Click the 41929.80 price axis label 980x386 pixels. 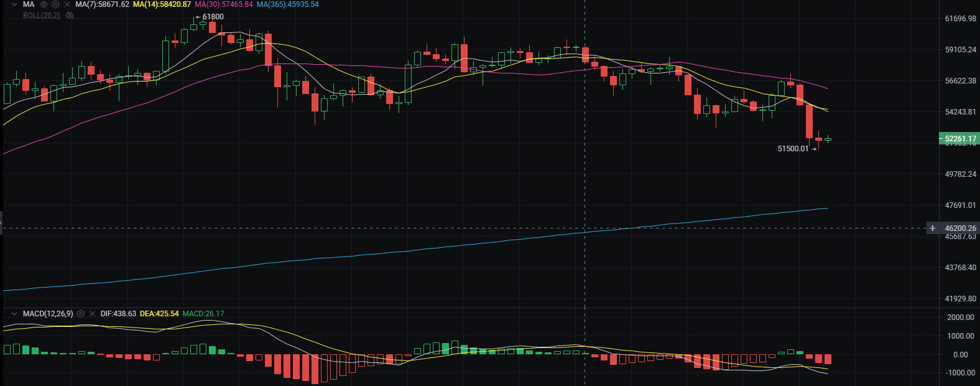point(961,299)
